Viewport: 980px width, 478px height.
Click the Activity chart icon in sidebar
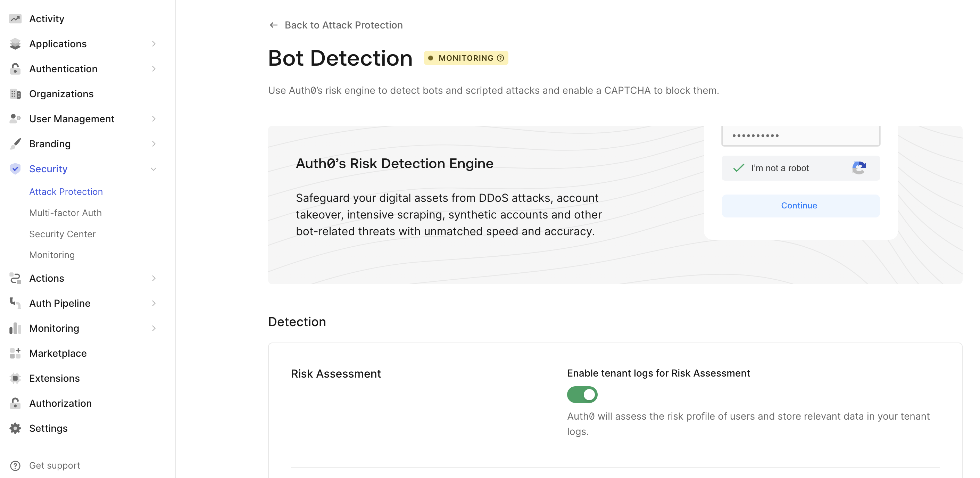coord(15,19)
